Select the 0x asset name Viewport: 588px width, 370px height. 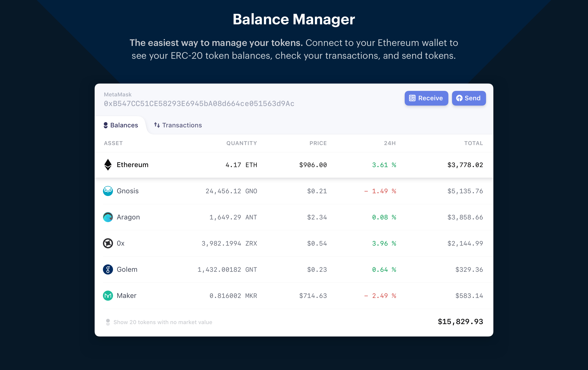pyautogui.click(x=121, y=243)
